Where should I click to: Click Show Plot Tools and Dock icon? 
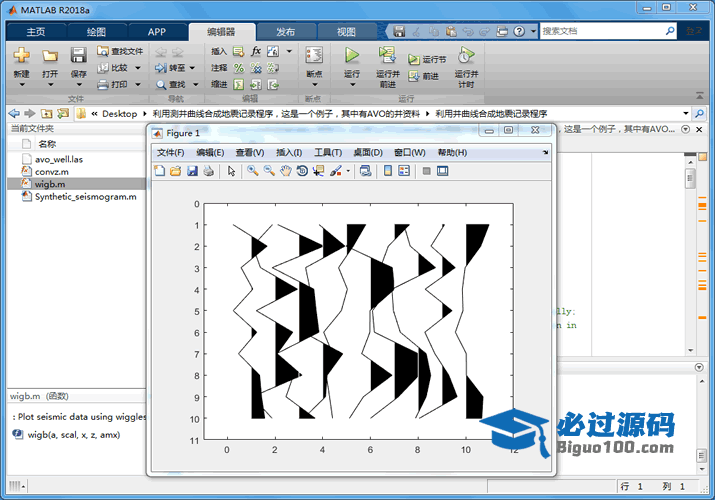(x=442, y=171)
